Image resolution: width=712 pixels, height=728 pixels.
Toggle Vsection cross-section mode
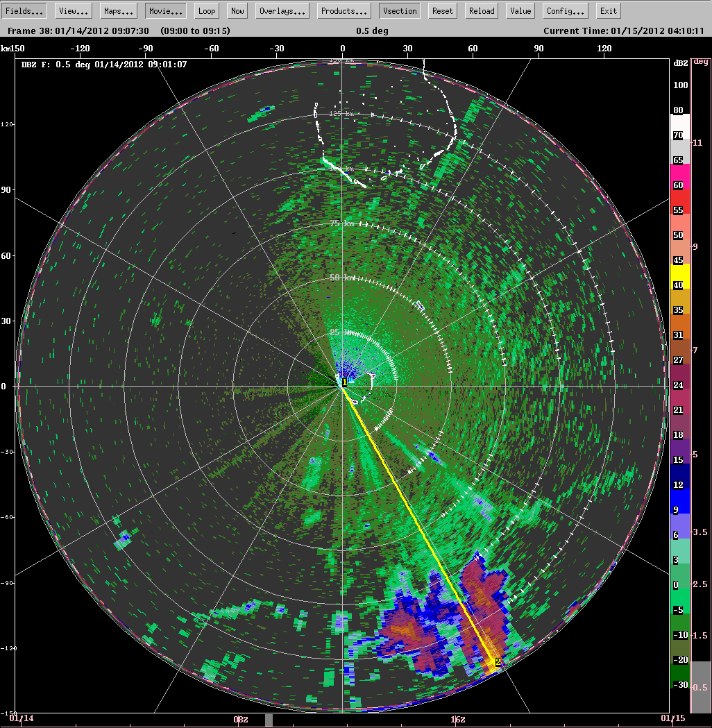click(399, 10)
